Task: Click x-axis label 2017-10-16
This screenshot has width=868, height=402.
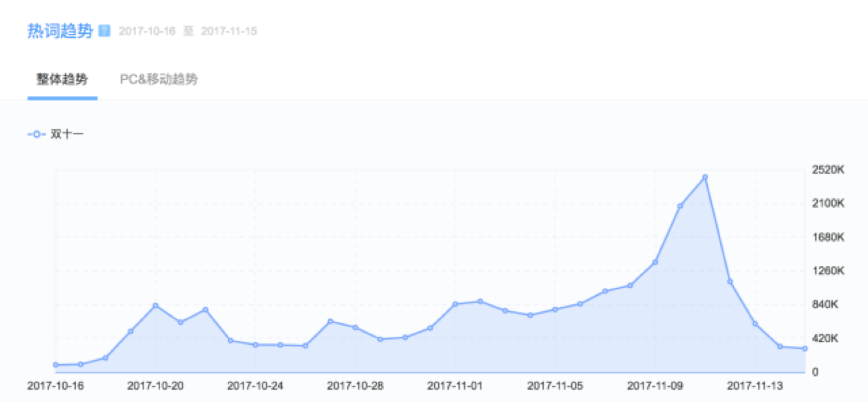Action: pyautogui.click(x=55, y=386)
